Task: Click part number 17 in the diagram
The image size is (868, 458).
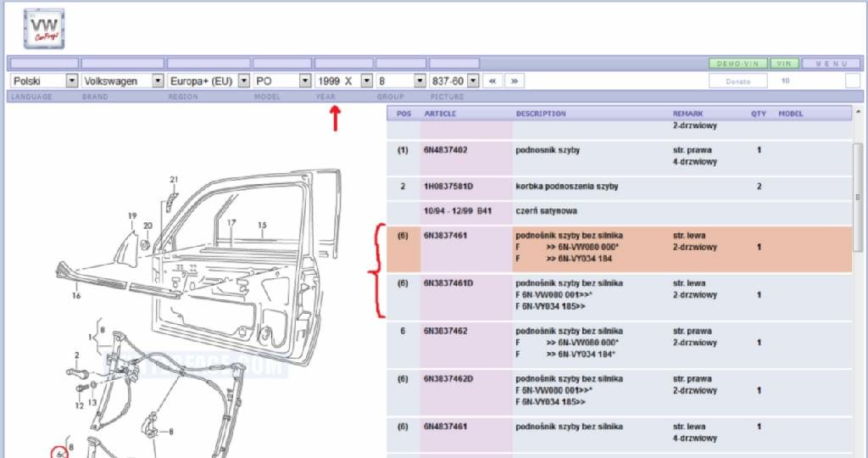Action: coord(231,222)
